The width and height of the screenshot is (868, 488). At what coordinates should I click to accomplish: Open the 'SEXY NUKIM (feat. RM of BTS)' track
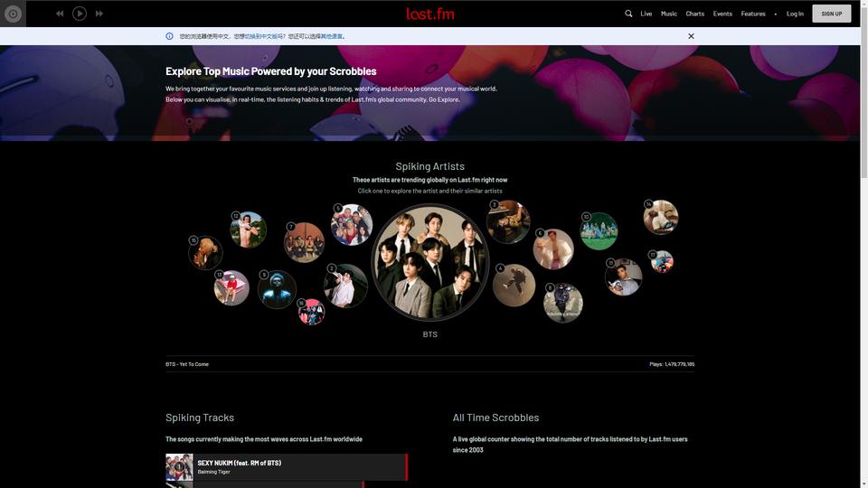(239, 463)
